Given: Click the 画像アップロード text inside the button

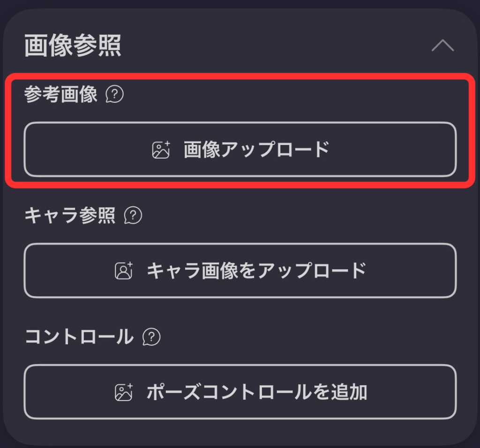Looking at the screenshot, I should pyautogui.click(x=256, y=150).
